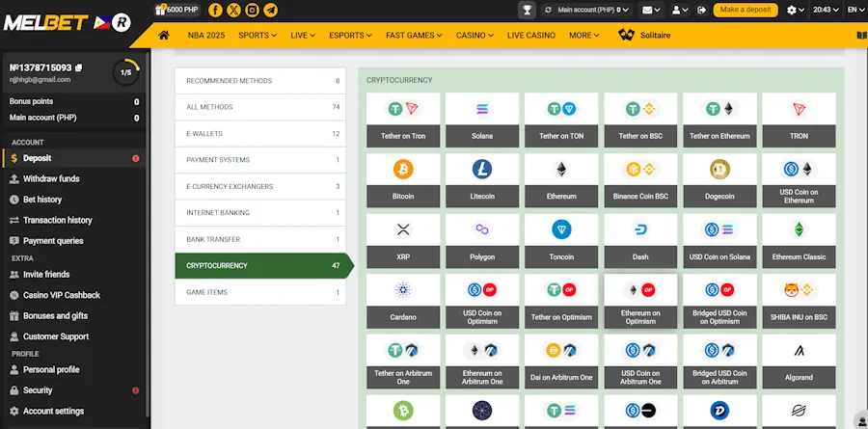Choose the Solana deposit method

[x=482, y=121]
